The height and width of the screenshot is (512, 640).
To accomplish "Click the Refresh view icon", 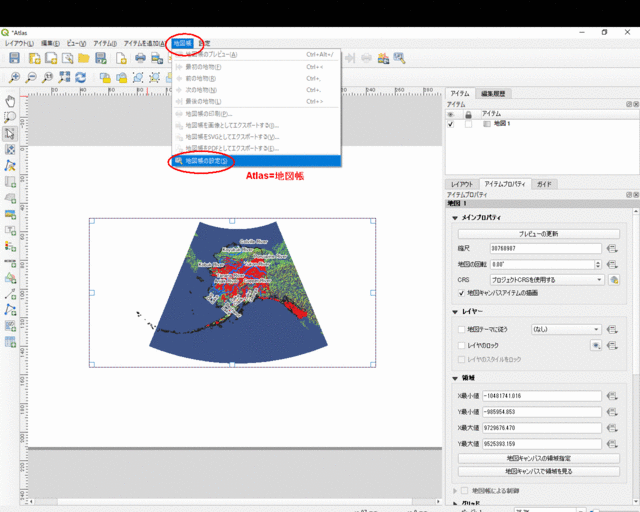I will tap(81, 77).
